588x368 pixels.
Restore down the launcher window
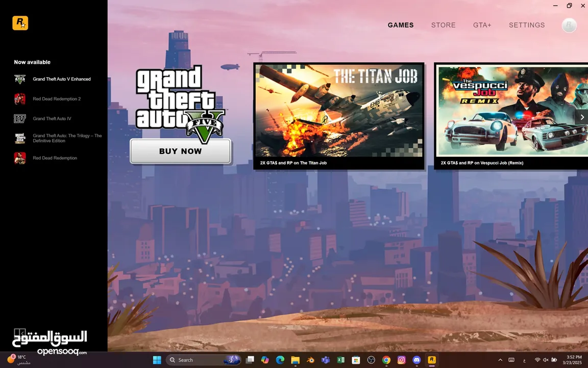coord(569,6)
